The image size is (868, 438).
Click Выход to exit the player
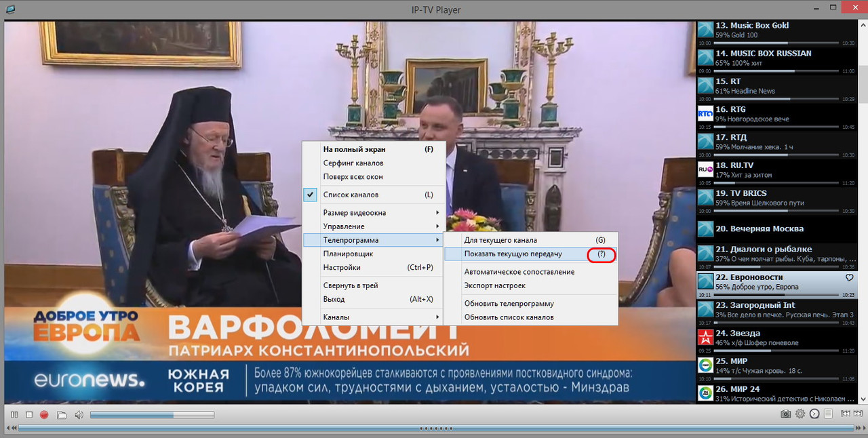(372, 299)
